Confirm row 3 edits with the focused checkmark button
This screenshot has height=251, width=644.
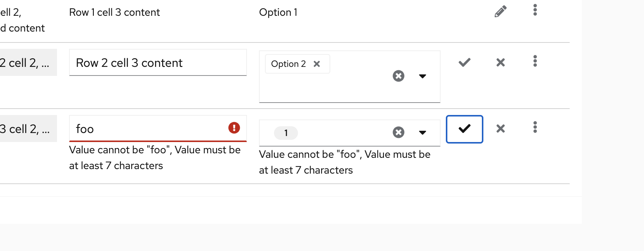(x=465, y=129)
